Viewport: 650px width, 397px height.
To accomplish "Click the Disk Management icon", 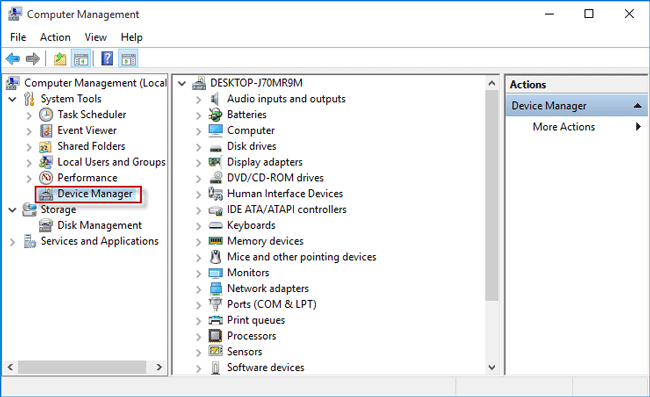I will pos(46,225).
